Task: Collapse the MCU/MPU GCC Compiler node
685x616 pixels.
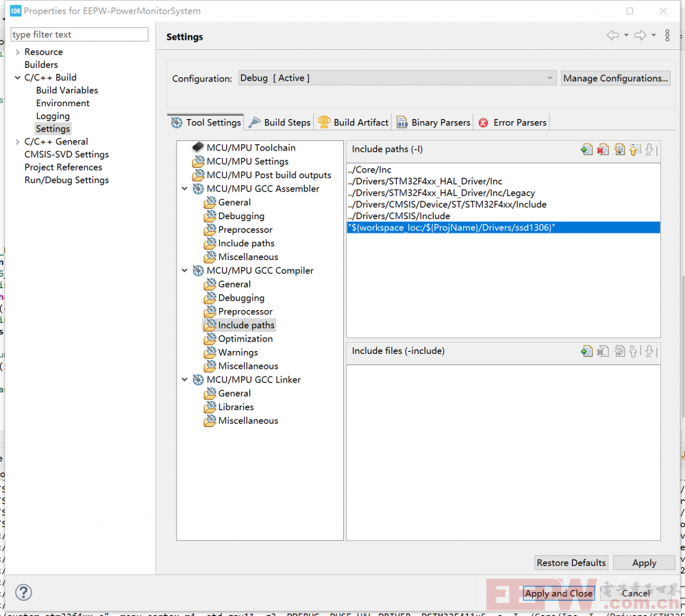Action: (x=185, y=270)
